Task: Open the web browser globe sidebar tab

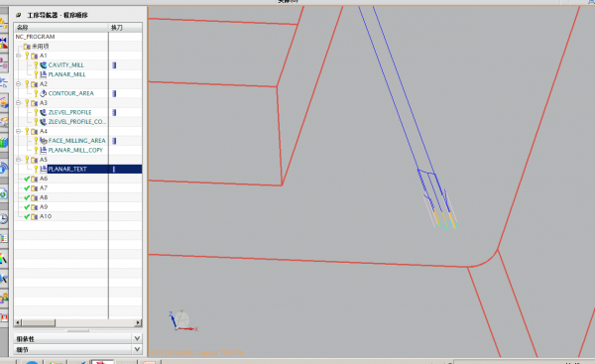Action: 3,194
